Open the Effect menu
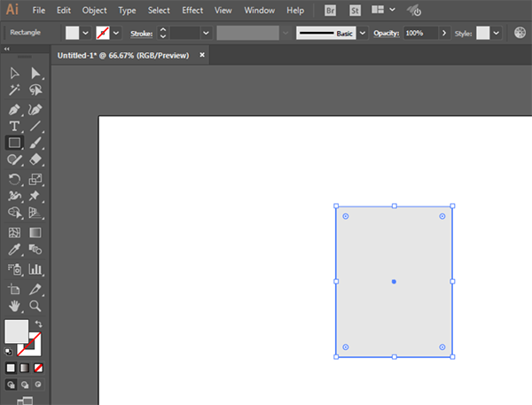This screenshot has width=532, height=405. [192, 11]
